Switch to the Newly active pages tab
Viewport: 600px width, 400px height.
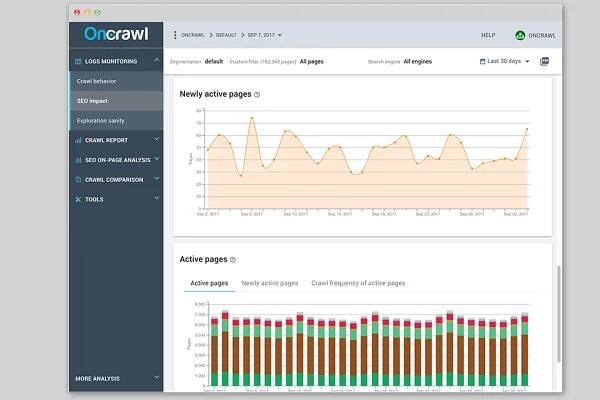(270, 283)
